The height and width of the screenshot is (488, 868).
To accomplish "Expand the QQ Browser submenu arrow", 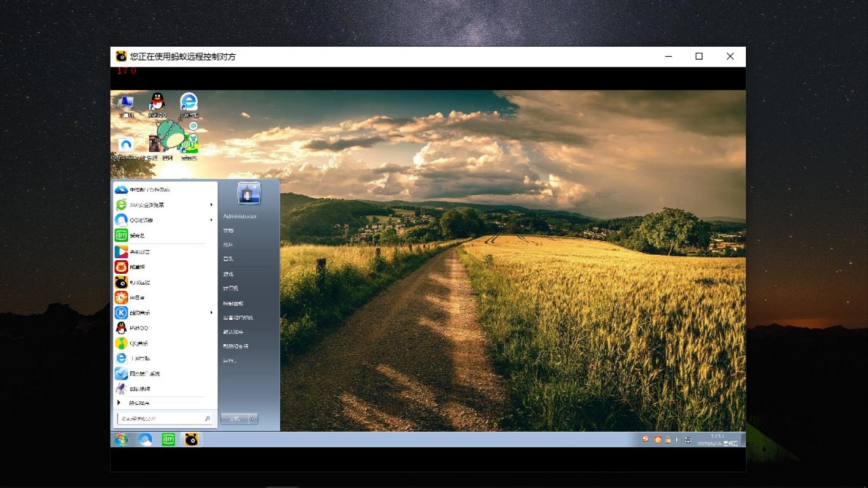I will pos(211,220).
